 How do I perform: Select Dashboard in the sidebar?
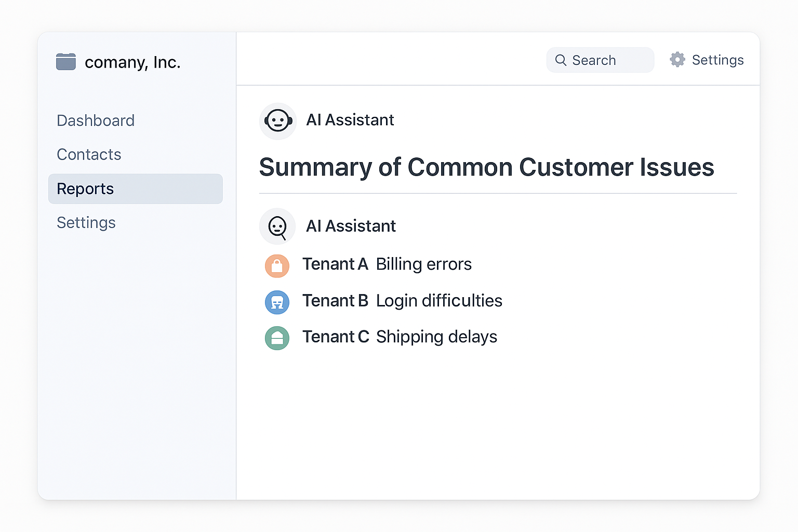pyautogui.click(x=96, y=121)
